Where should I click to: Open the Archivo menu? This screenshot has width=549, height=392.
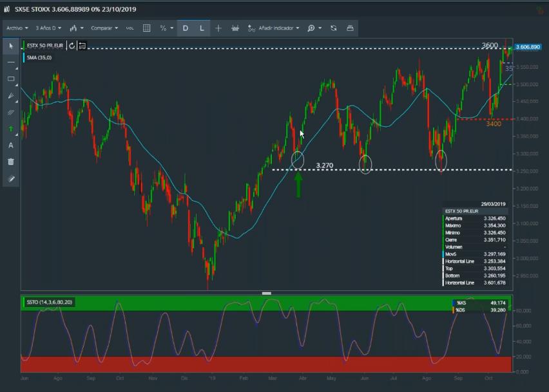[17, 28]
